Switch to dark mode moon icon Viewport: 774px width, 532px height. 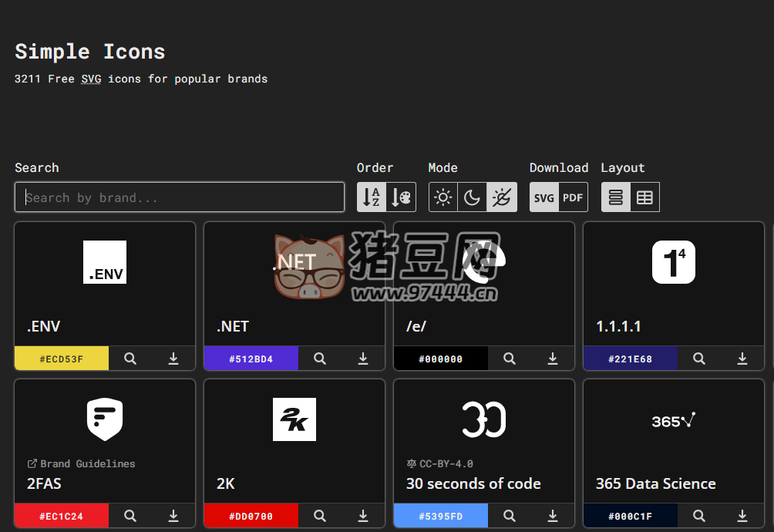pos(473,197)
